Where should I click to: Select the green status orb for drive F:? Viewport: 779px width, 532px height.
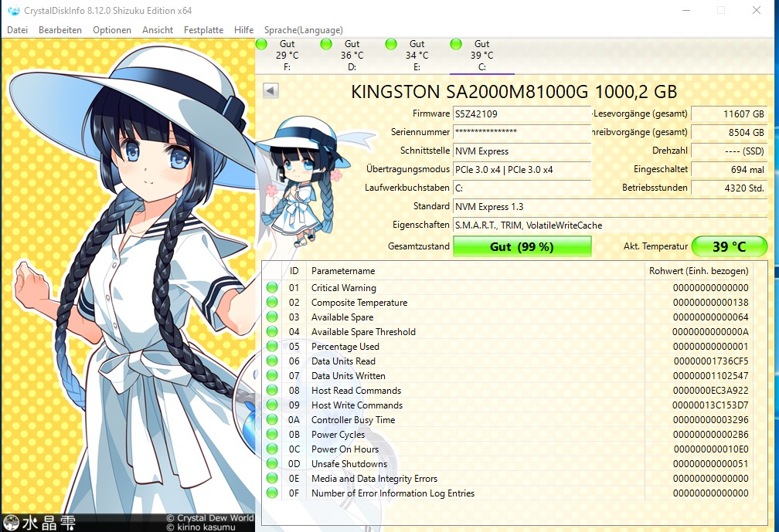pos(261,44)
